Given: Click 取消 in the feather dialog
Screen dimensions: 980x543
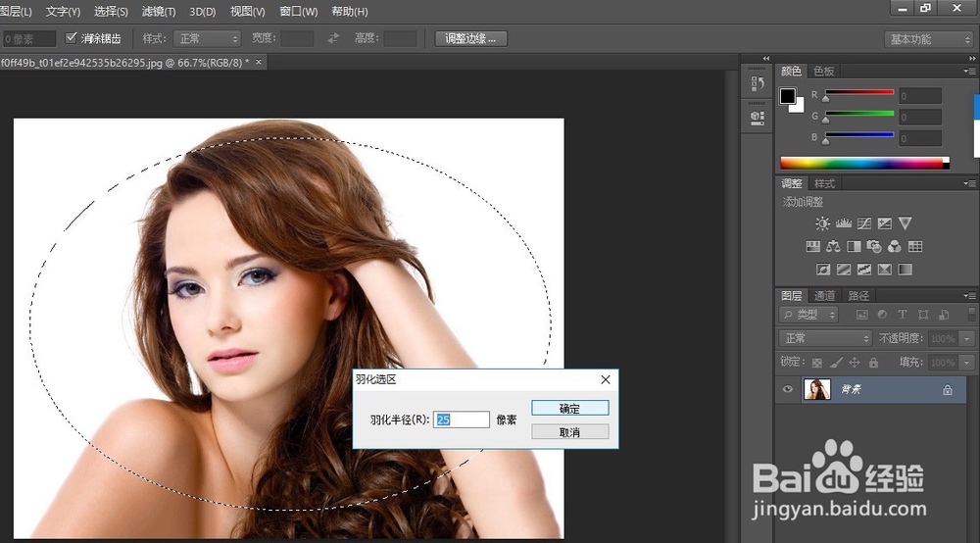Looking at the screenshot, I should tap(570, 432).
